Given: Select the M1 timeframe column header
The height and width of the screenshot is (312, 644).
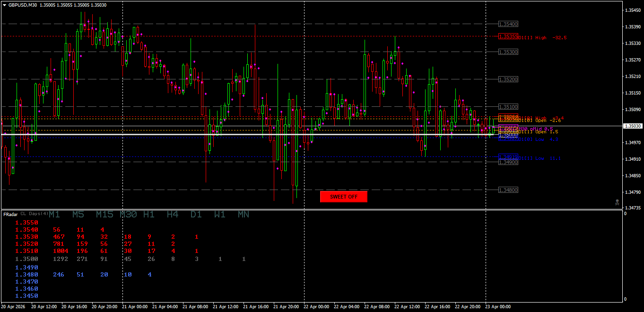Looking at the screenshot, I should [54, 215].
